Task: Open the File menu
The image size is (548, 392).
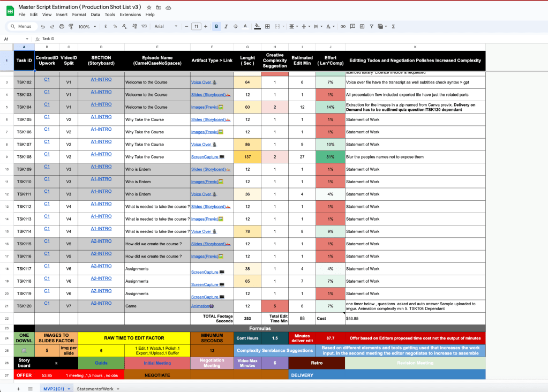Action: 22,14
